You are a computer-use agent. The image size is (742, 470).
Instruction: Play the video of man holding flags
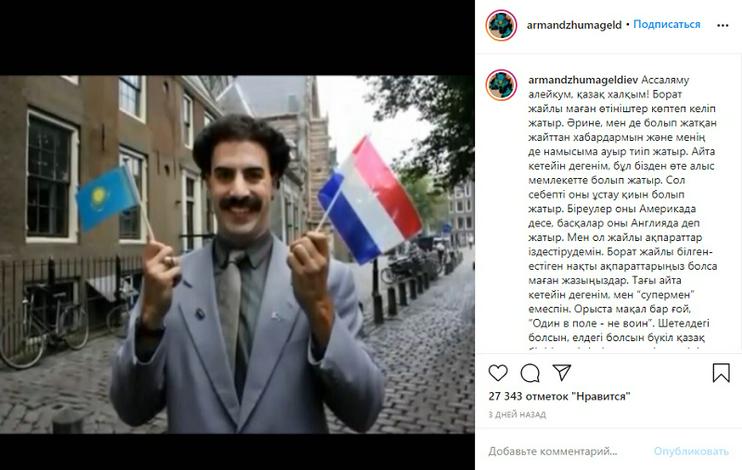(x=237, y=255)
